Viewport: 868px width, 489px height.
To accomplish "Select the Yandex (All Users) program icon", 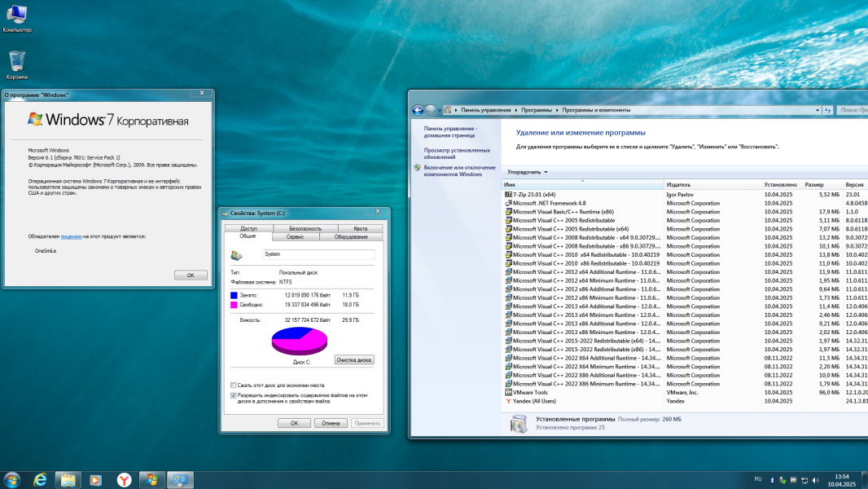I will (508, 401).
